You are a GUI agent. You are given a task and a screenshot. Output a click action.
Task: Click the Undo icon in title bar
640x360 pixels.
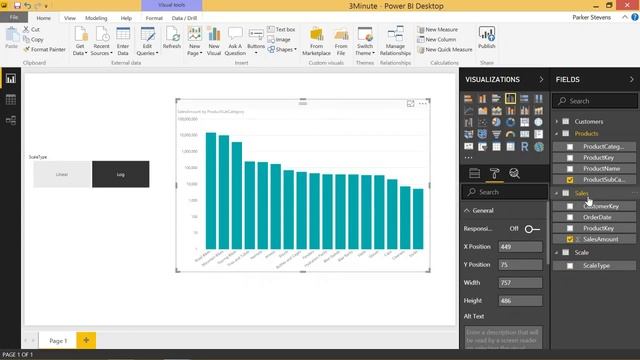(27, 6)
